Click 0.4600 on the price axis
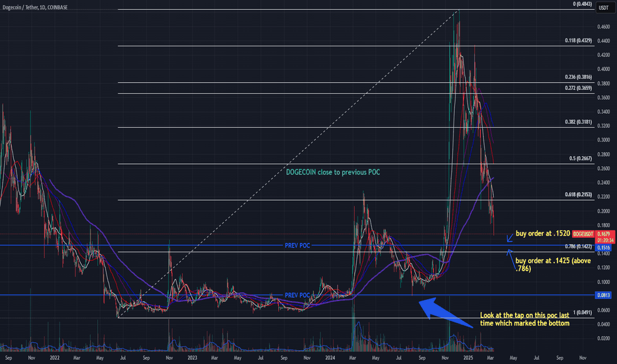The image size is (617, 364). [x=603, y=26]
